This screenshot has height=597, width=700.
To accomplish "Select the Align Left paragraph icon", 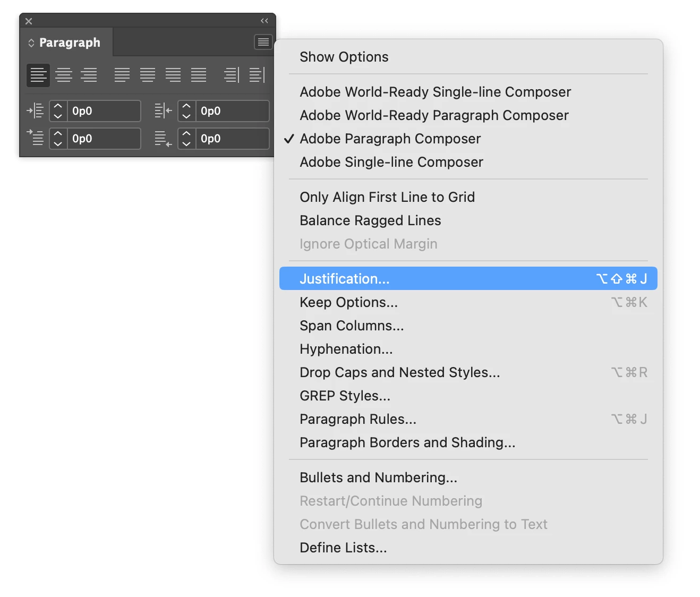I will [x=38, y=75].
